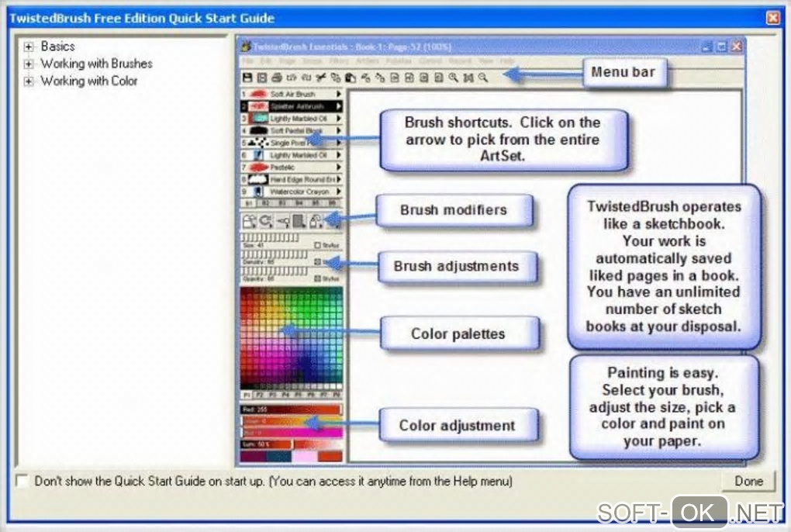Screen dimensions: 791x532
Task: Click the Red 255 color slider
Action: tap(291, 409)
